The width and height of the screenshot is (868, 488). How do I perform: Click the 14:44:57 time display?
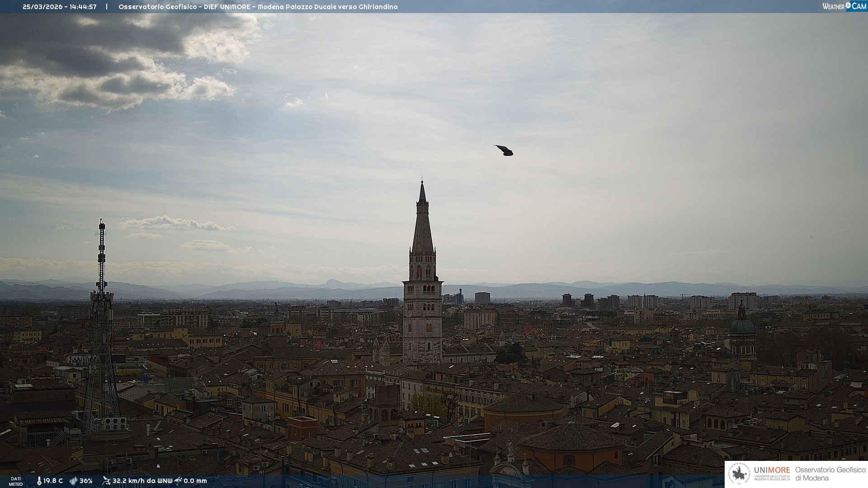[83, 7]
